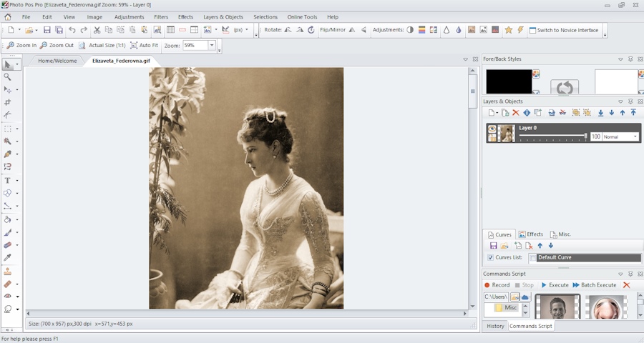This screenshot has width=644, height=343.
Task: Toggle the Default Curve checkbox
Action: (x=533, y=257)
